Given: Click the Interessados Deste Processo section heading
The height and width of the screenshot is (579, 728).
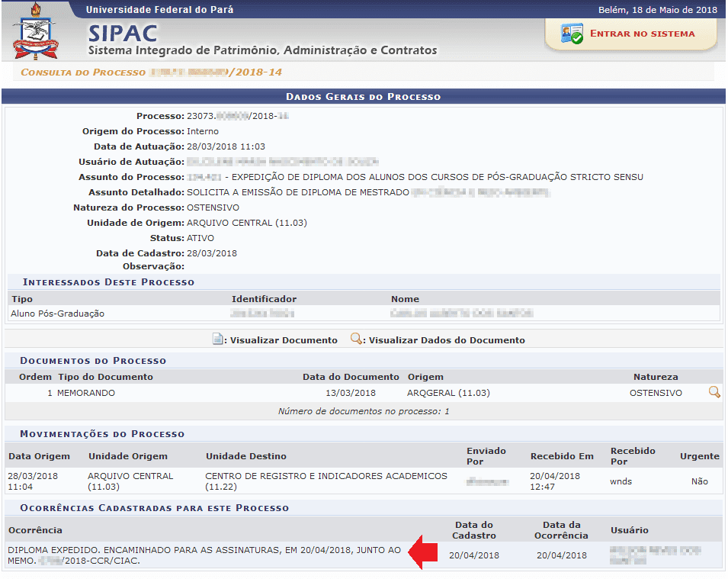Looking at the screenshot, I should [108, 281].
